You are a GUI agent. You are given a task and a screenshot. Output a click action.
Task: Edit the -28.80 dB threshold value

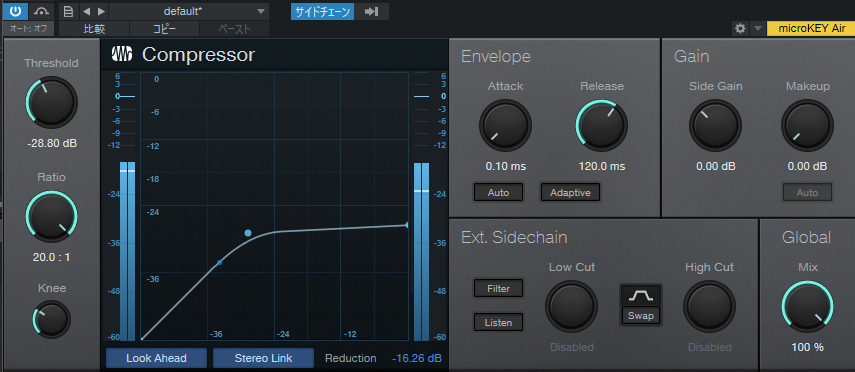tap(52, 144)
